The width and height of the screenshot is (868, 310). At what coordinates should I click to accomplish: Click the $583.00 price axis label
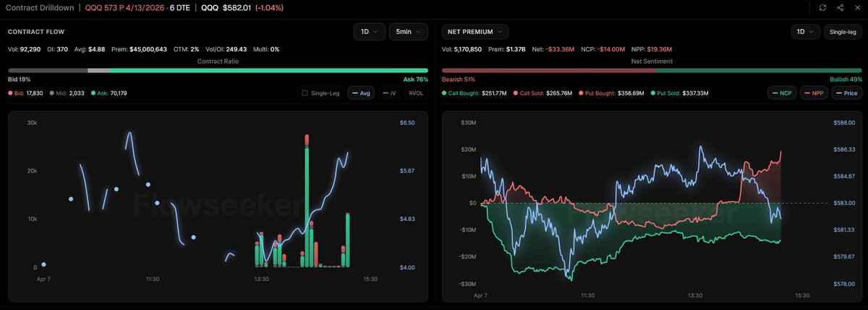point(845,204)
